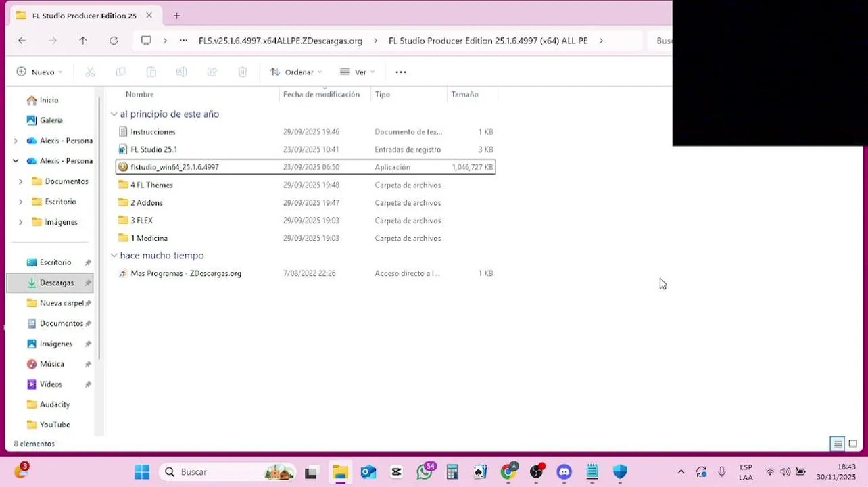
Task: Collapse the second Alexis - Persona sidebar node
Action: (x=16, y=161)
